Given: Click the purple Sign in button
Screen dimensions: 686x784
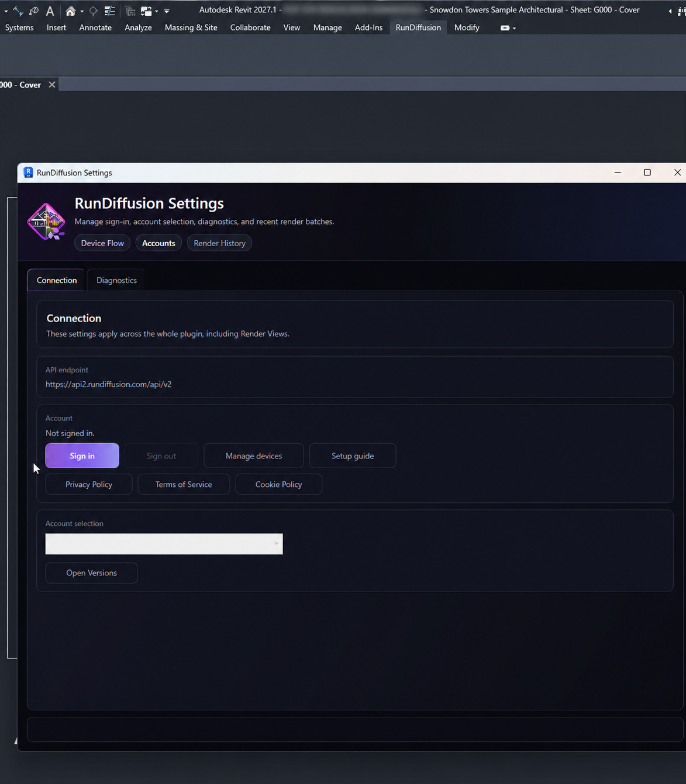Looking at the screenshot, I should [x=82, y=456].
